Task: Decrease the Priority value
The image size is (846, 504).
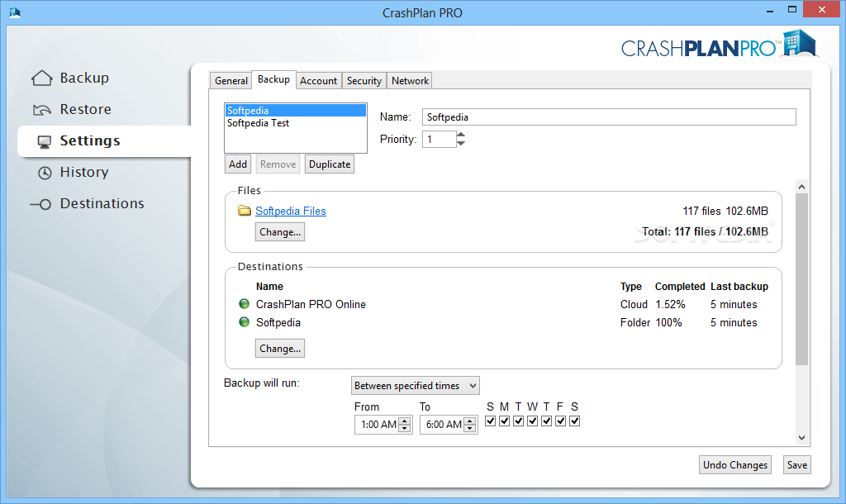Action: point(461,143)
